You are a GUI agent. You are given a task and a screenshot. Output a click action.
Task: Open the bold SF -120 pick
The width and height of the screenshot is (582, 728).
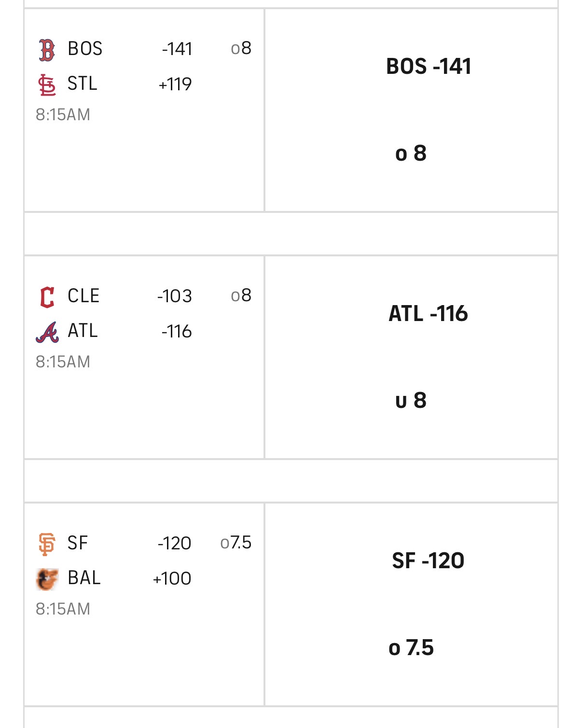coord(429,560)
